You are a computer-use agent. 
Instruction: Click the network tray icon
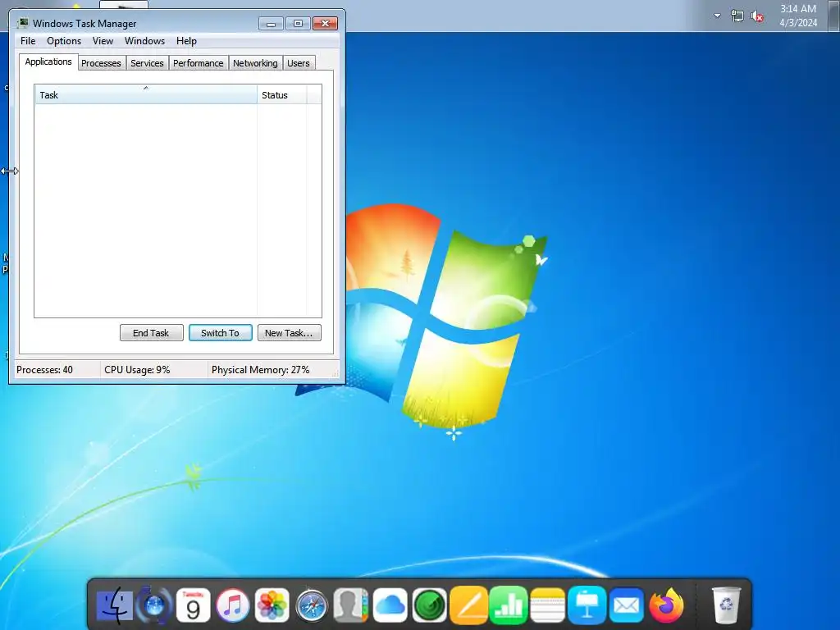click(x=737, y=16)
